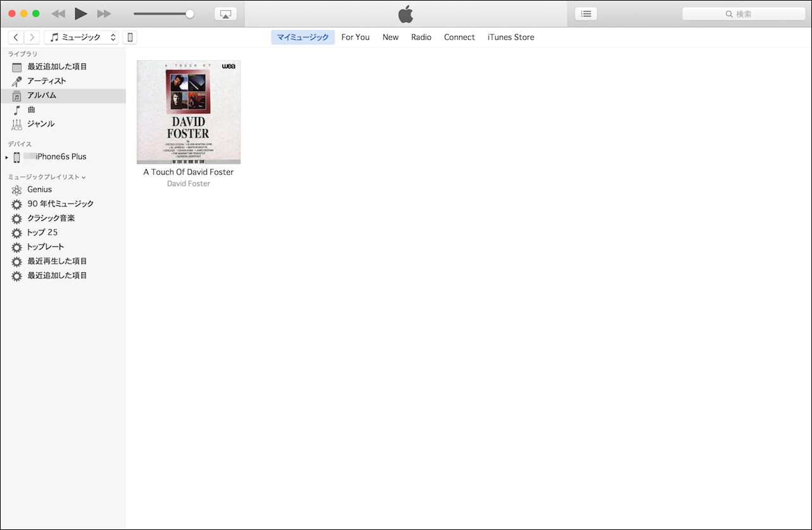
Task: Open the クラシック音楽 playlist
Action: pyautogui.click(x=63, y=218)
